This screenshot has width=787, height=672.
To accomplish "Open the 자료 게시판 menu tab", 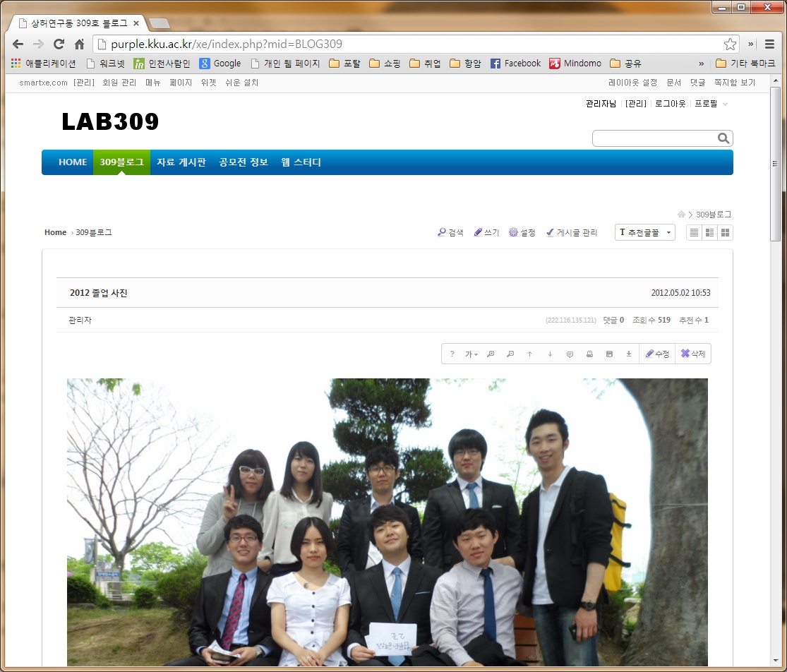I will (x=181, y=162).
